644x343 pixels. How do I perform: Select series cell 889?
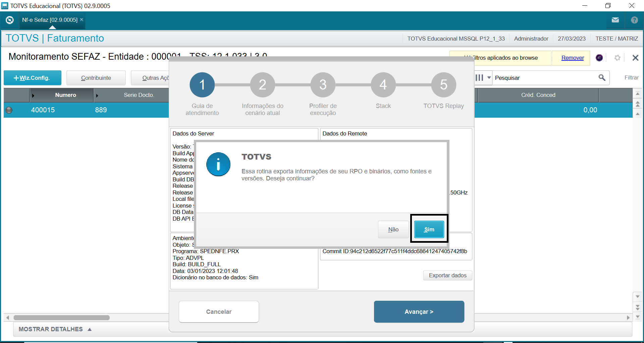coord(101,110)
